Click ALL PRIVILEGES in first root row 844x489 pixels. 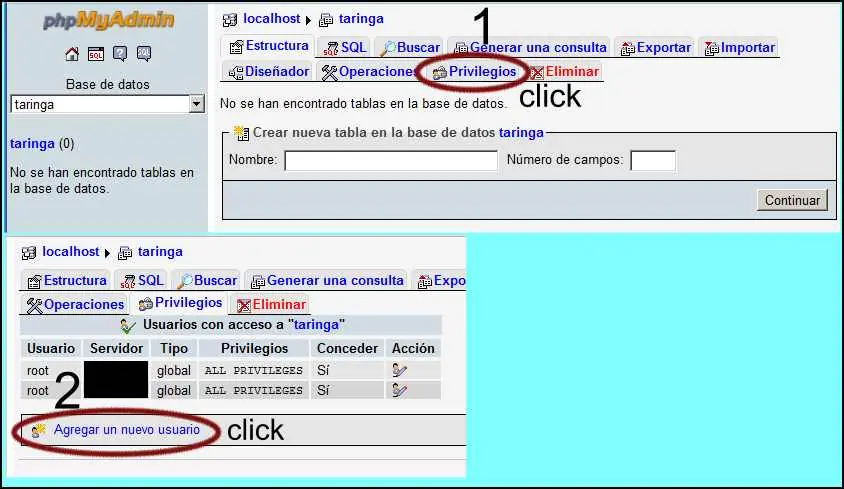(254, 371)
